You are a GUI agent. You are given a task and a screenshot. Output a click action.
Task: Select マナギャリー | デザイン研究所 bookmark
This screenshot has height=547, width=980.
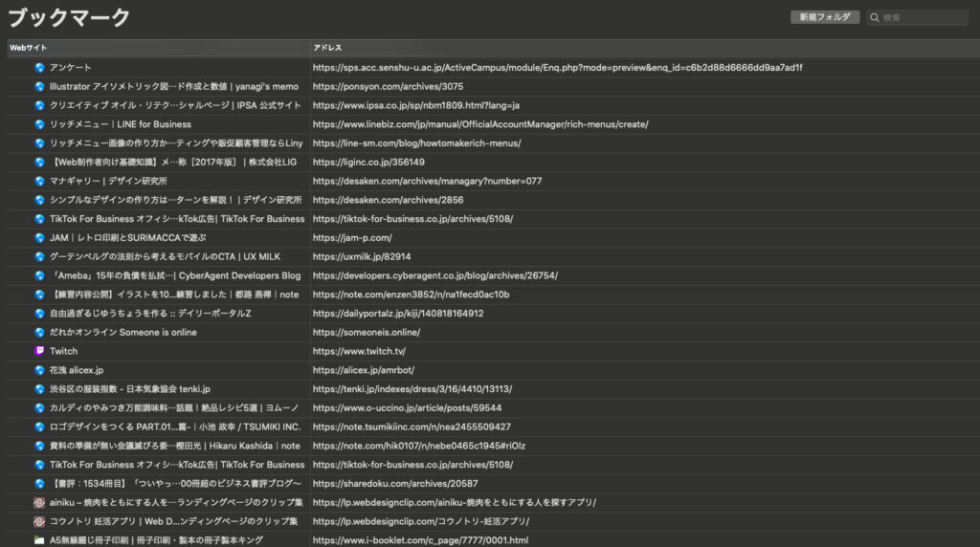point(109,181)
